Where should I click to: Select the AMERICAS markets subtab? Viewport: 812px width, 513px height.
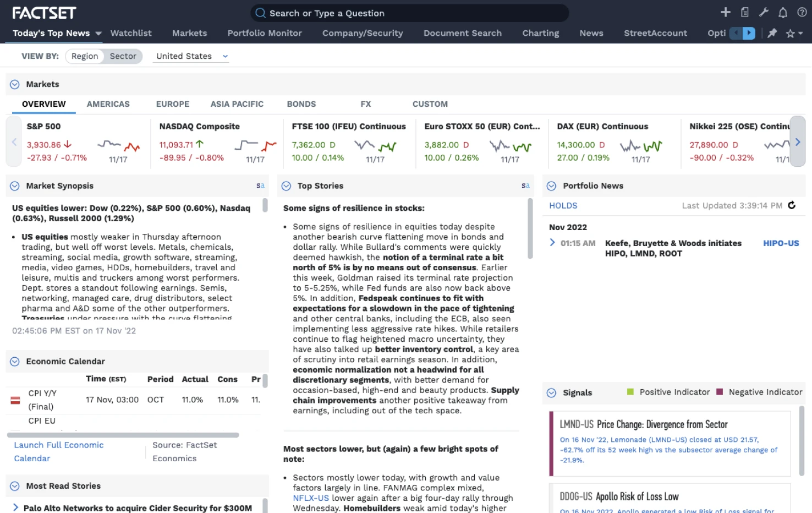click(108, 104)
